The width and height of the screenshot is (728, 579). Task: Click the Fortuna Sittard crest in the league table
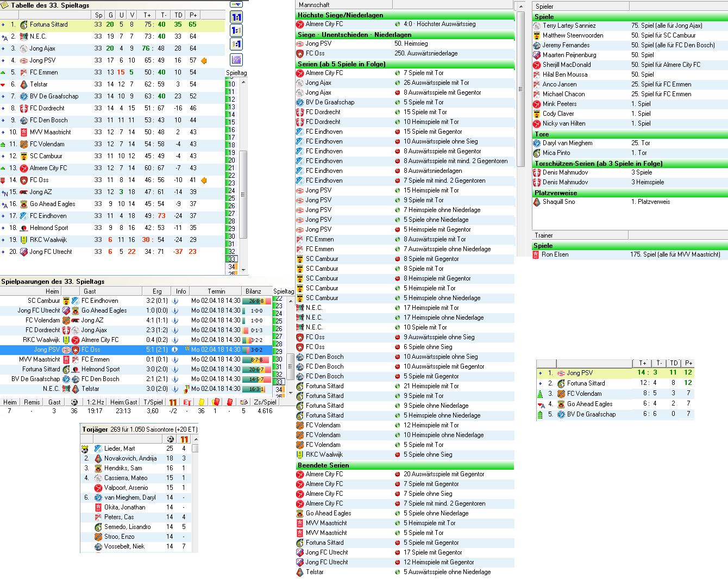click(24, 24)
